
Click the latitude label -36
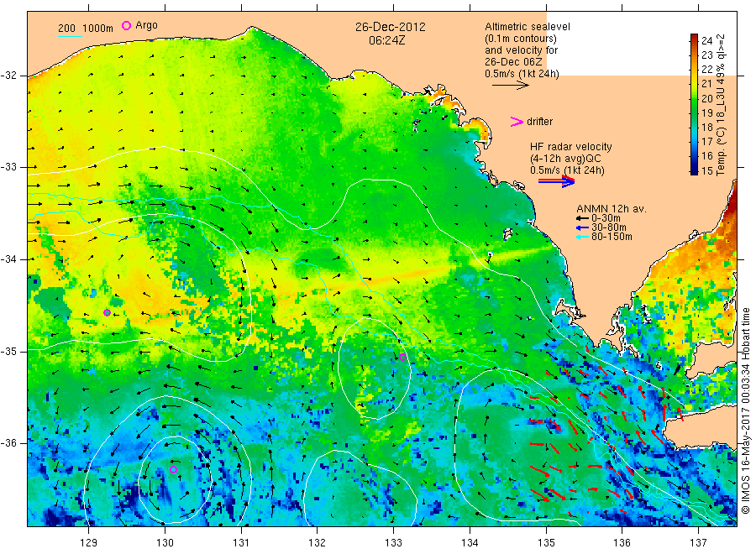coord(8,442)
